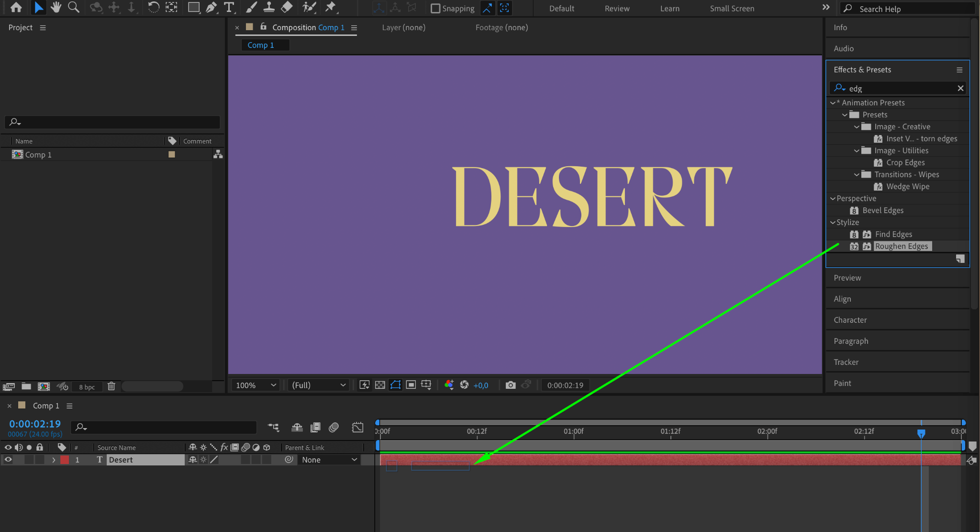Select the Find Edges effect
Screen dimensions: 980x532
893,234
